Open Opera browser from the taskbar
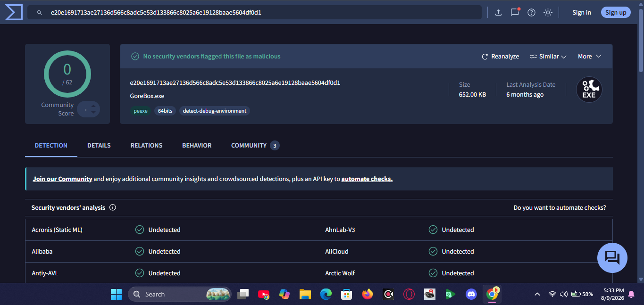 pos(409,294)
